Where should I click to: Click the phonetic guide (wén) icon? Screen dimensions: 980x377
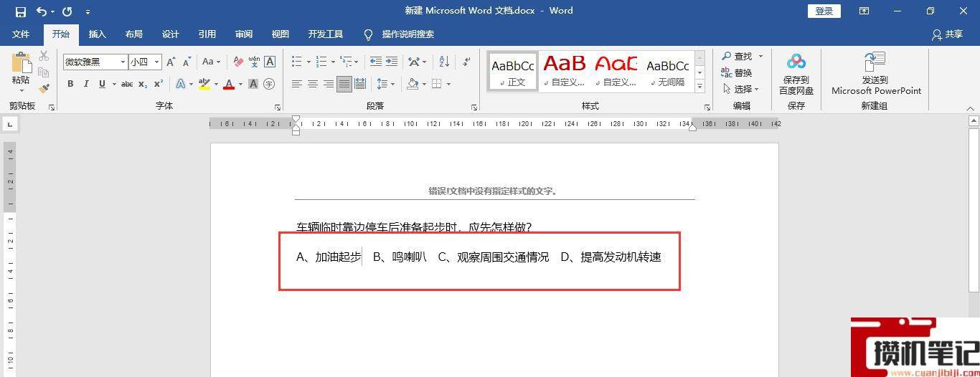tap(254, 62)
